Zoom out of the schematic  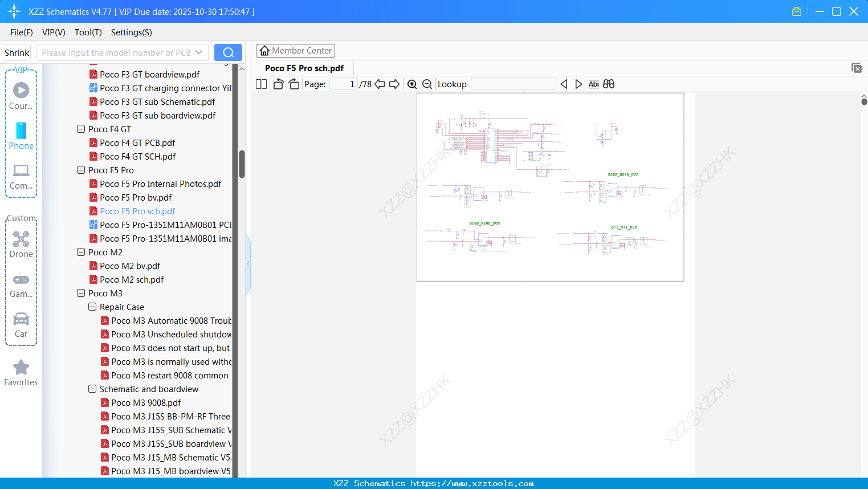(427, 84)
